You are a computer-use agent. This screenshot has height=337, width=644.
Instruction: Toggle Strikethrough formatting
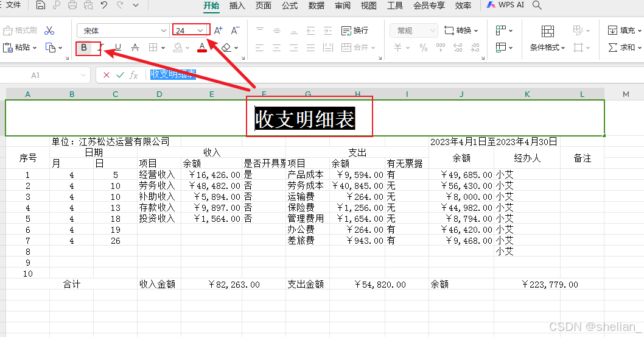pos(135,48)
